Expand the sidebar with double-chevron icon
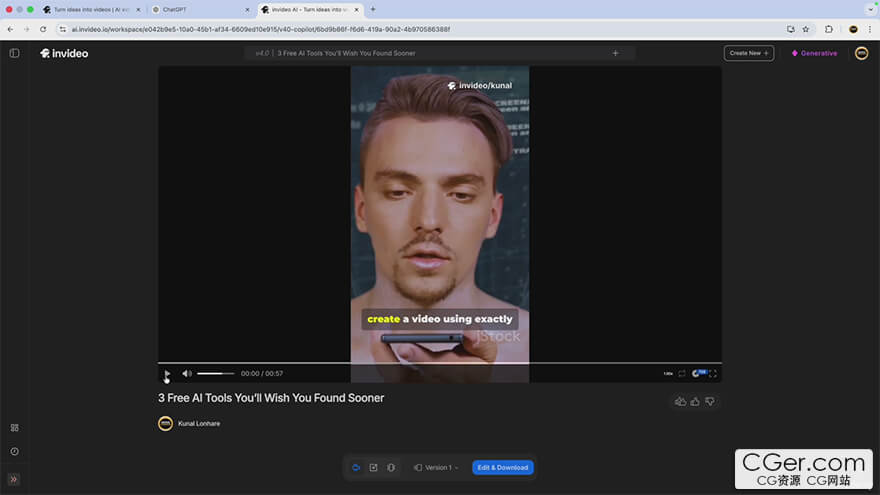The height and width of the screenshot is (495, 880). tap(14, 479)
